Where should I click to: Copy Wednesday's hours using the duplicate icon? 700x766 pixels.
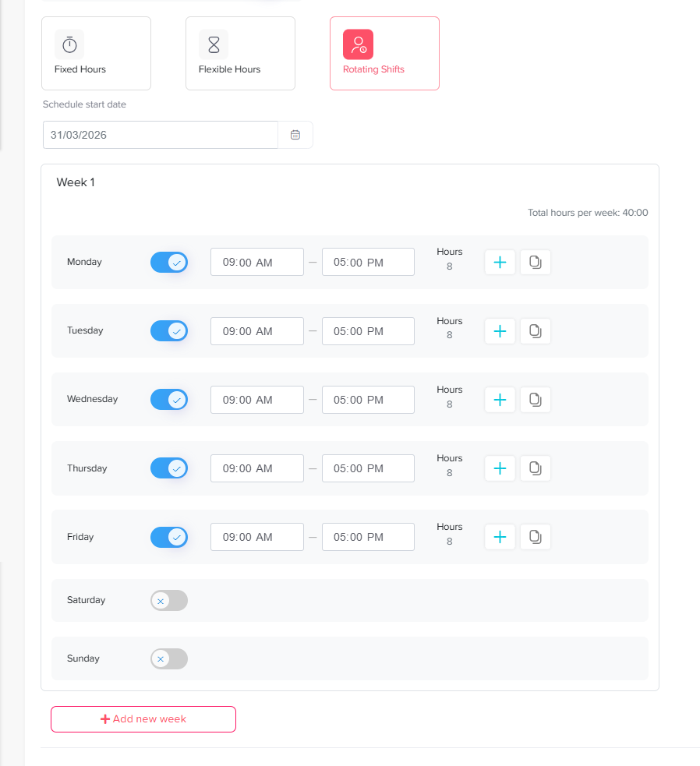click(535, 400)
